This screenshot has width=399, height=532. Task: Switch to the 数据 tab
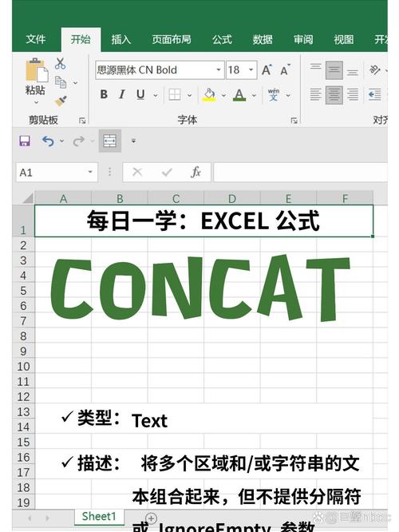click(263, 39)
